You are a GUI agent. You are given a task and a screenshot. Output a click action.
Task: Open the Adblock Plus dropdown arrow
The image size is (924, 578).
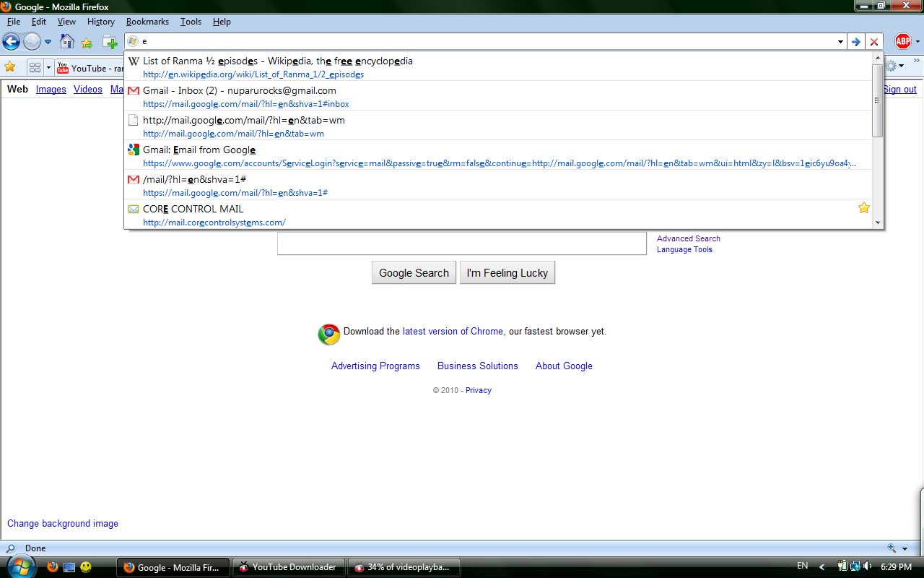tap(918, 42)
